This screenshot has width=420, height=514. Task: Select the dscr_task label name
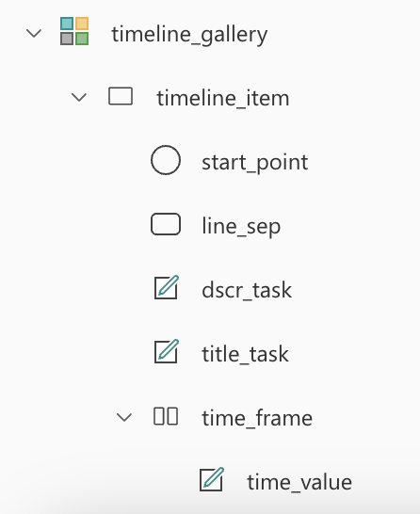tap(247, 290)
